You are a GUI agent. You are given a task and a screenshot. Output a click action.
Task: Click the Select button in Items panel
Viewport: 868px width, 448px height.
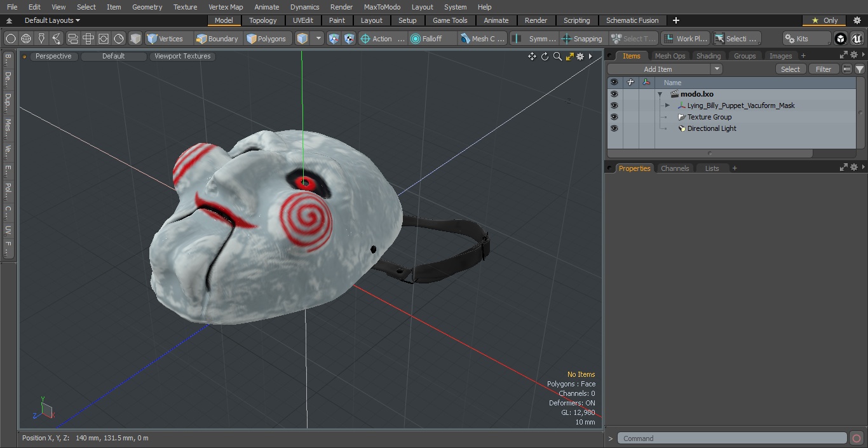click(x=790, y=69)
